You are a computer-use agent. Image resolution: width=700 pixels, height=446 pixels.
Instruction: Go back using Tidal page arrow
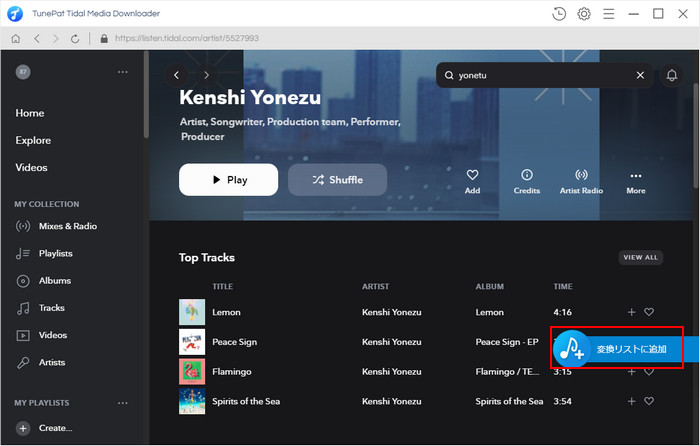point(176,75)
